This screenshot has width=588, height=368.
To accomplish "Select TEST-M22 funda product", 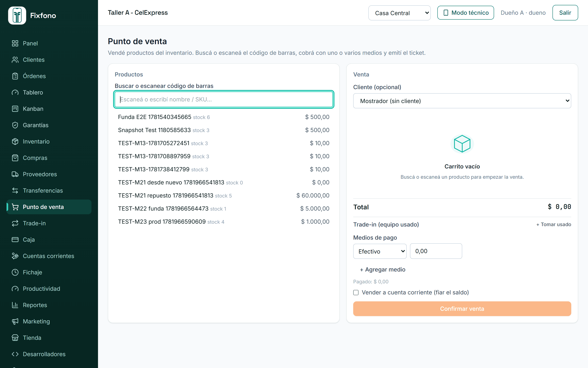I will click(224, 209).
